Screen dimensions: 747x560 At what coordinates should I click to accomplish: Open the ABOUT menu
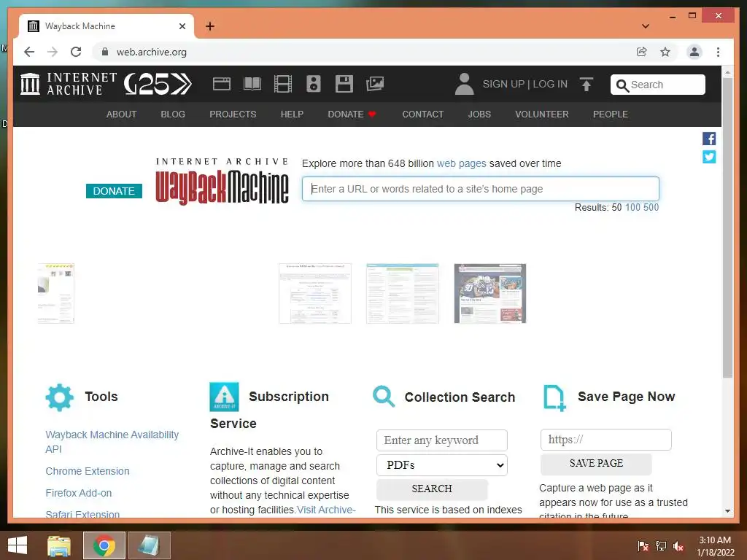click(x=122, y=114)
